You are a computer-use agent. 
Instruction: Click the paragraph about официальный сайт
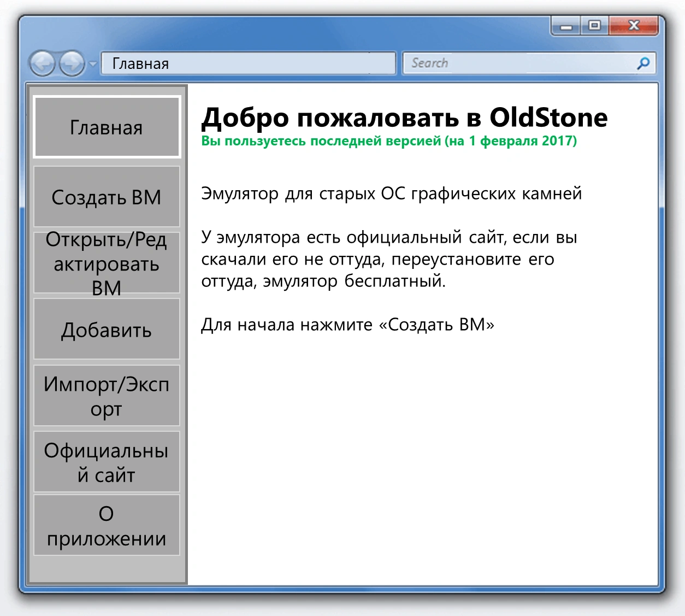coord(389,259)
